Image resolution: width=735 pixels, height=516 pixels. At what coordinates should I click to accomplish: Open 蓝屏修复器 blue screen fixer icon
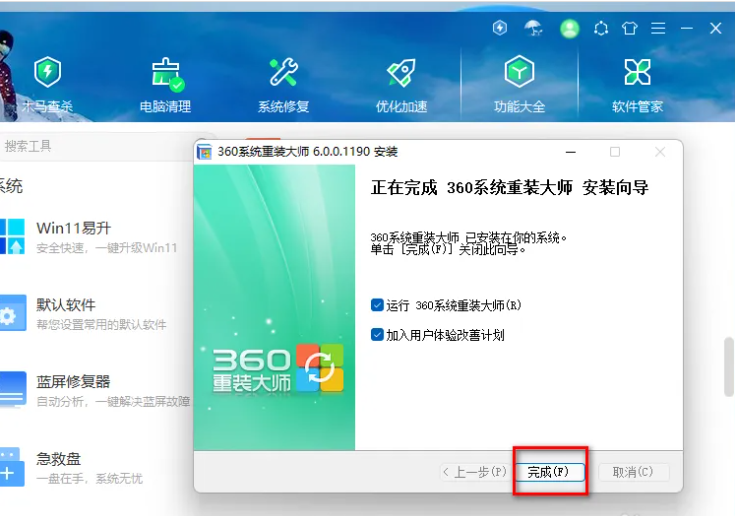click(x=13, y=389)
